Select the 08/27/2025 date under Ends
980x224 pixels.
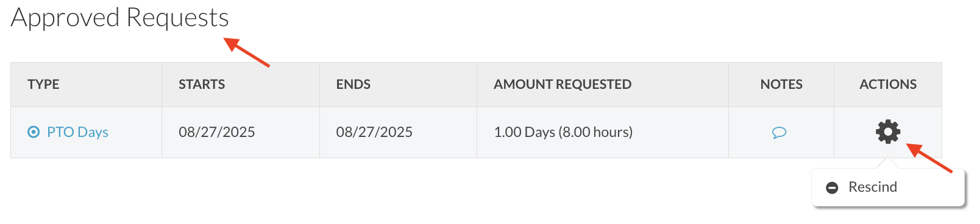point(374,132)
